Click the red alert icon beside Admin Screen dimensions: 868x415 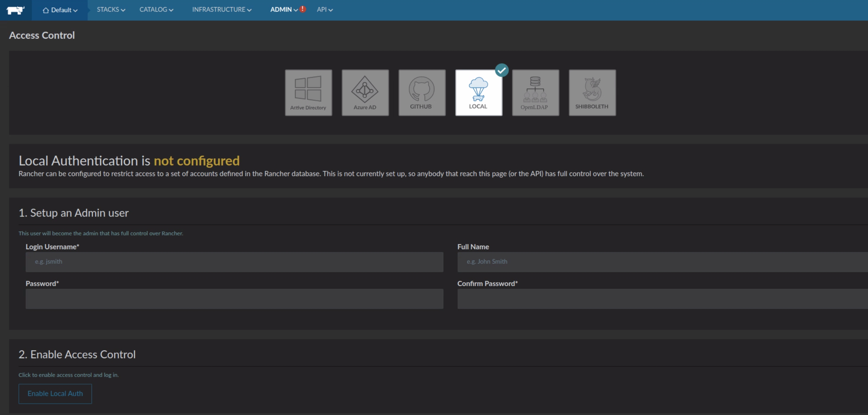coord(303,9)
